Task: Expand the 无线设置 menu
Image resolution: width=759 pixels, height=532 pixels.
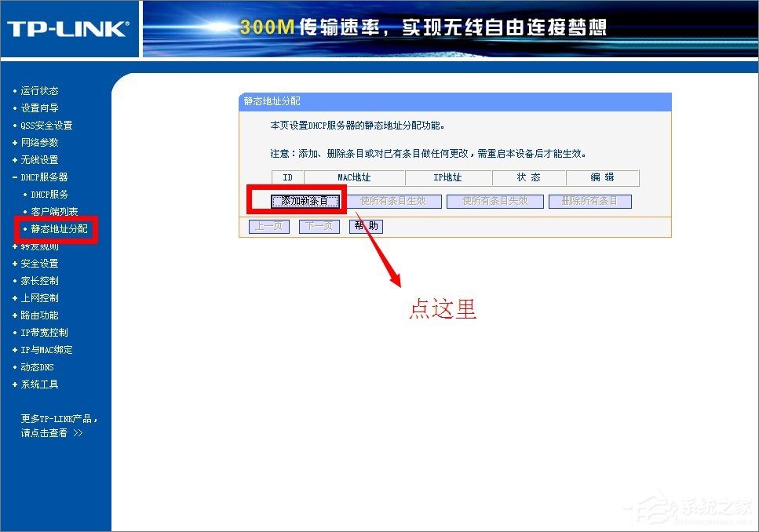Action: [x=40, y=159]
